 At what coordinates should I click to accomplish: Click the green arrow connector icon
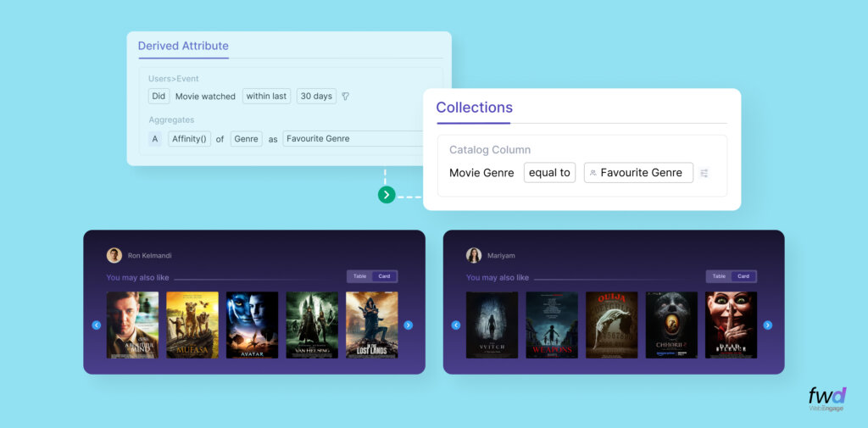click(387, 195)
